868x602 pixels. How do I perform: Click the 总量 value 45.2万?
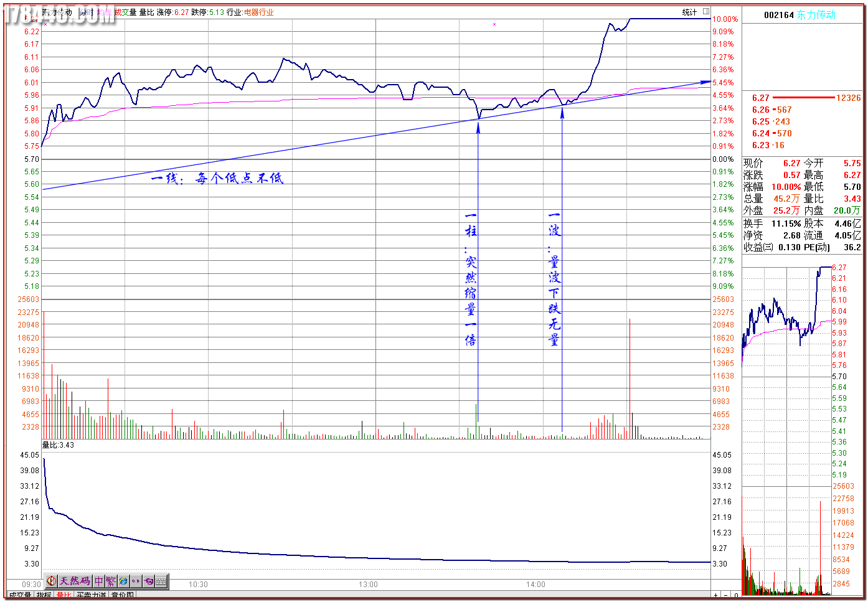coord(786,199)
